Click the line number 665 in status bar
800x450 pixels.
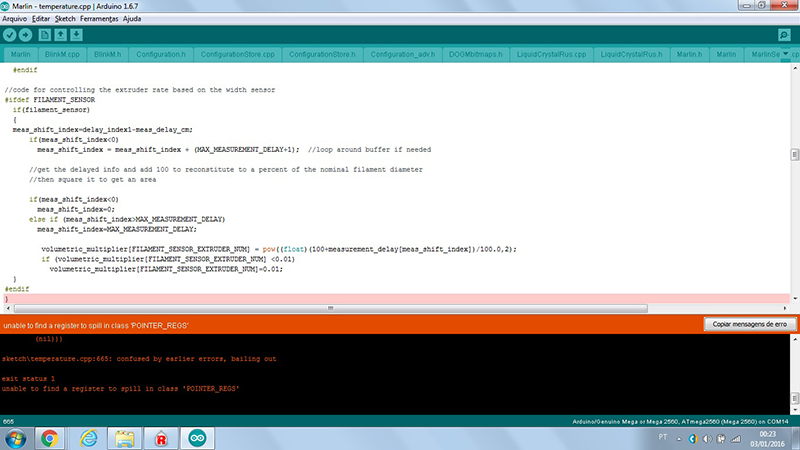coord(8,421)
